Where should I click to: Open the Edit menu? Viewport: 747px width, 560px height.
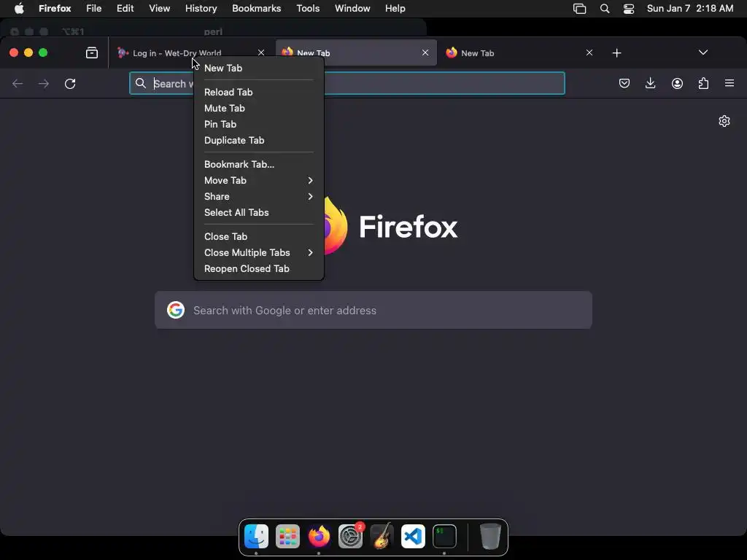(x=125, y=9)
